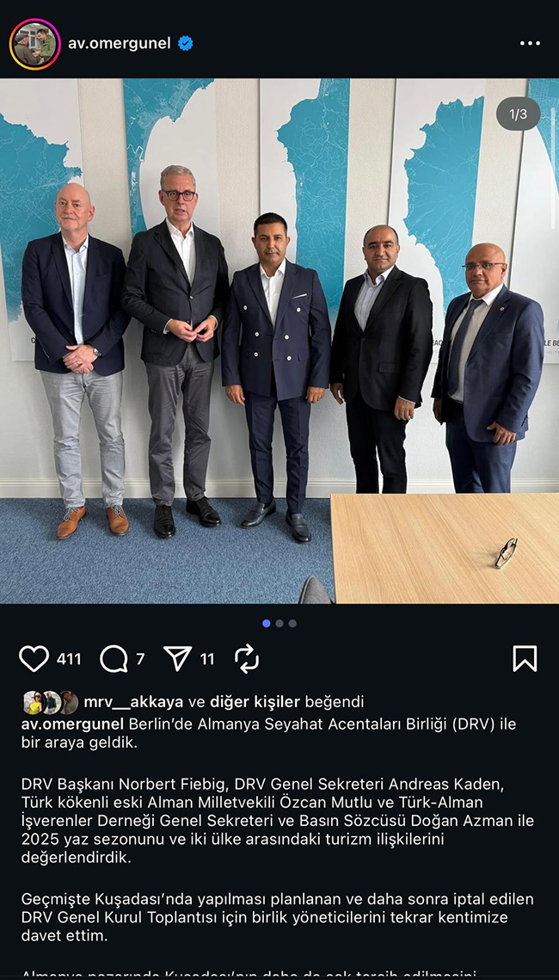Tap av.omergunel username in the caption
This screenshot has height=980, width=559.
coord(73,724)
